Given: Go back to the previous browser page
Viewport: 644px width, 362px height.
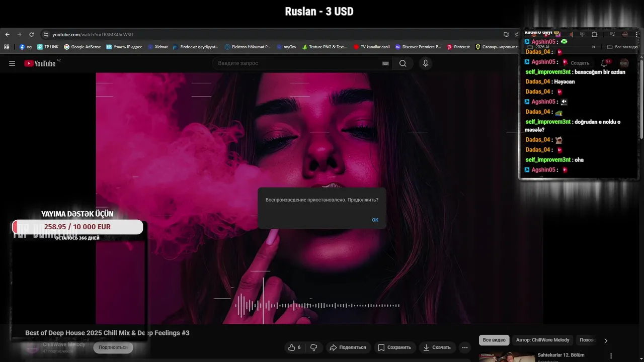Looking at the screenshot, I should tap(7, 34).
